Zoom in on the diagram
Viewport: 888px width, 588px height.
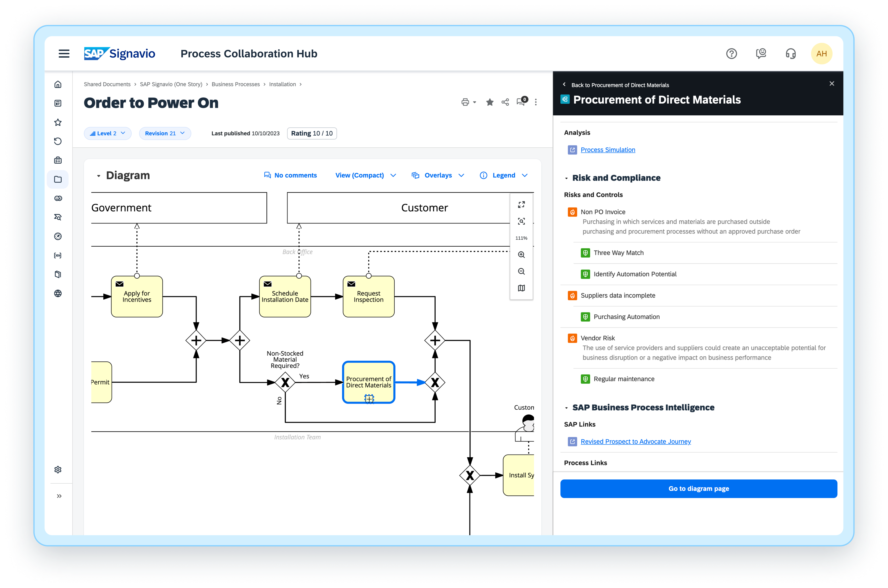click(x=521, y=255)
